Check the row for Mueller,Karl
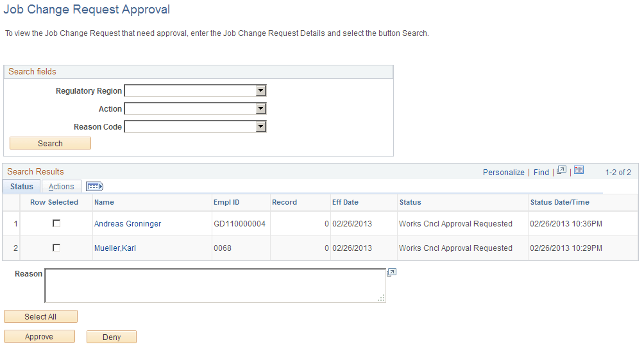This screenshot has height=349, width=644. [56, 248]
